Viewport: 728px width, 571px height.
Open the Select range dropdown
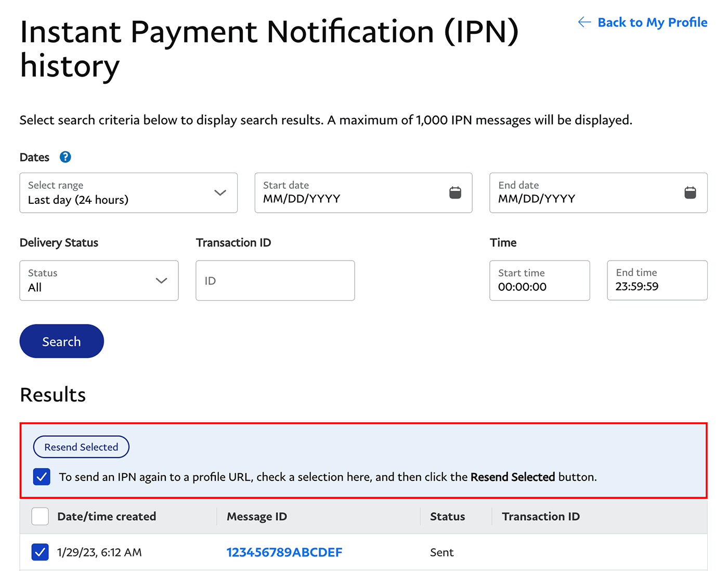point(128,193)
